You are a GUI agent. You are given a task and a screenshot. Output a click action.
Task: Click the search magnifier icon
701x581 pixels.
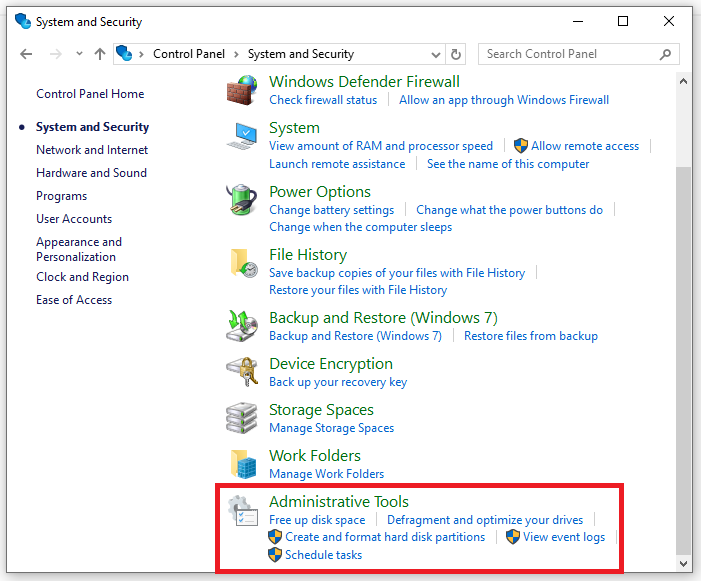(665, 54)
